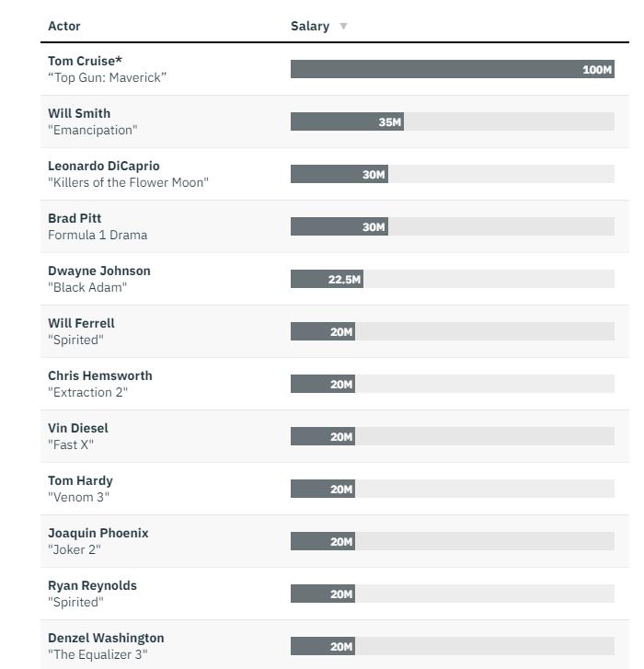
Task: Click the Brad Pitt row name
Action: point(75,218)
